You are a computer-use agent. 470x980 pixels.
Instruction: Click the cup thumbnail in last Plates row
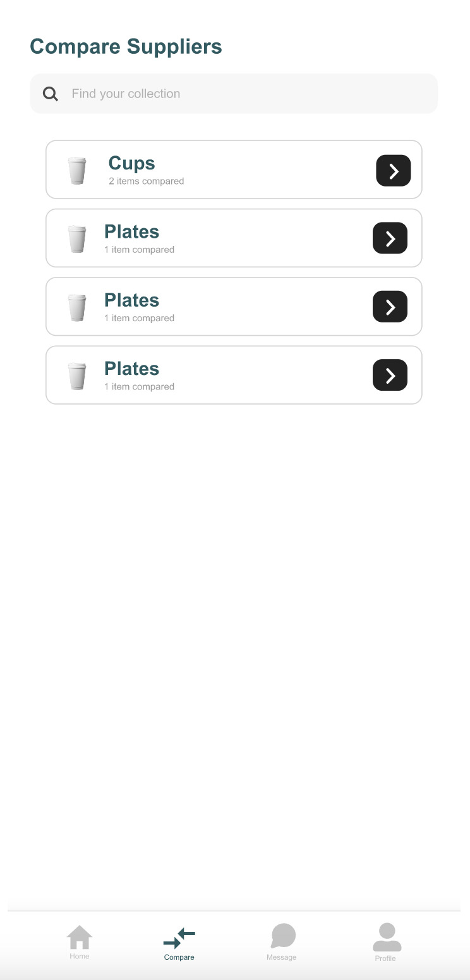tap(77, 376)
